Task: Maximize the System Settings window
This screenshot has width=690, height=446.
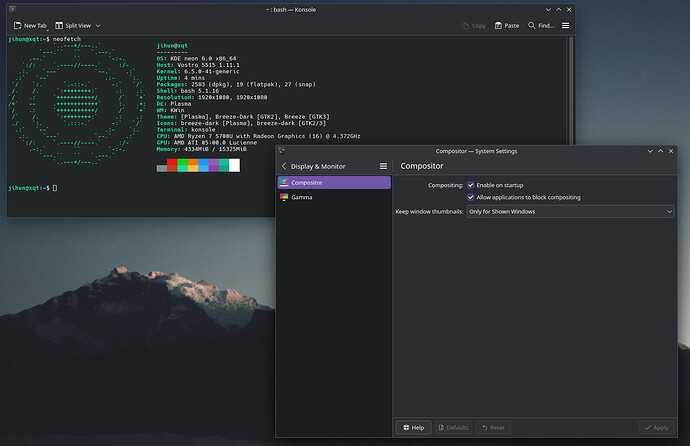Action: (x=661, y=151)
